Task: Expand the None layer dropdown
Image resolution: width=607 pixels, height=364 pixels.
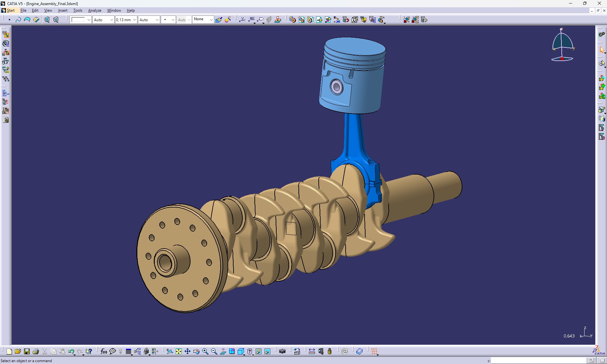Action: [211, 20]
